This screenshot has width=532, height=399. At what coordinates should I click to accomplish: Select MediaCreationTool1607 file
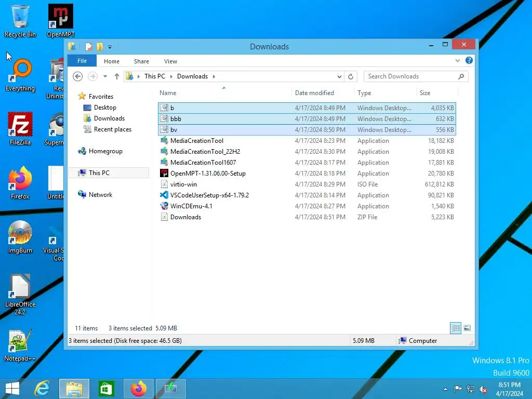click(307, 163)
